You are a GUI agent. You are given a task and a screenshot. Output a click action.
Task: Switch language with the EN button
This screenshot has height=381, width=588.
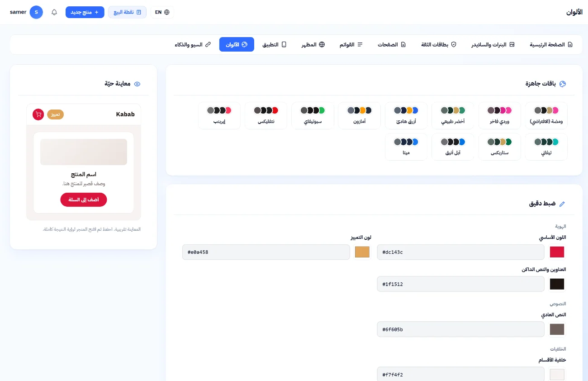pos(162,12)
